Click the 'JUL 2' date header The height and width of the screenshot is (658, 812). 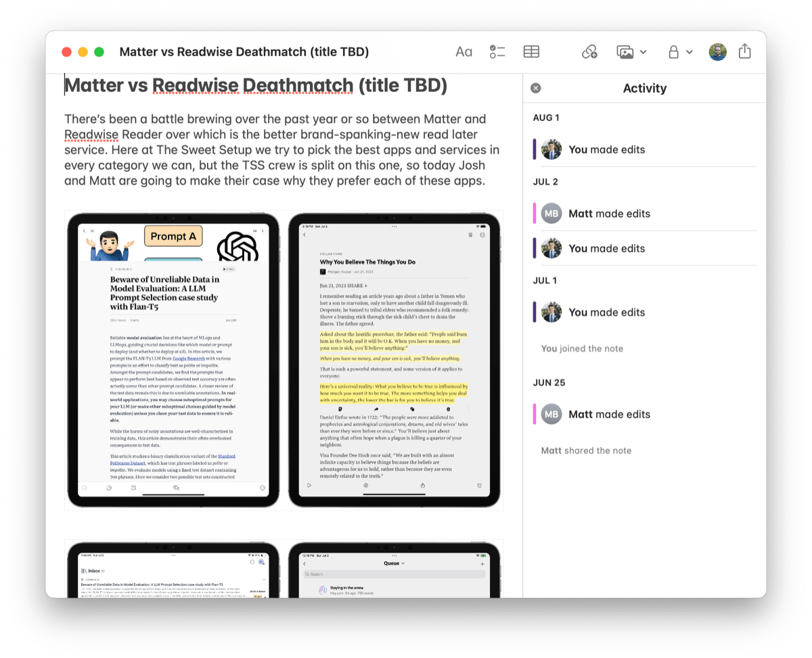pos(545,182)
